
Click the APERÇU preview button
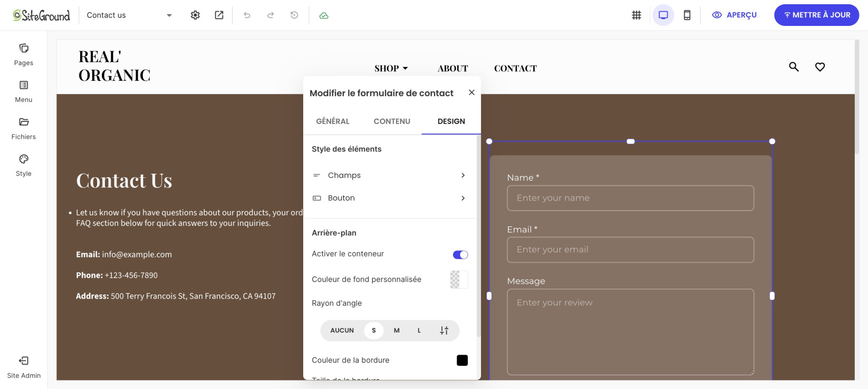[x=734, y=15]
